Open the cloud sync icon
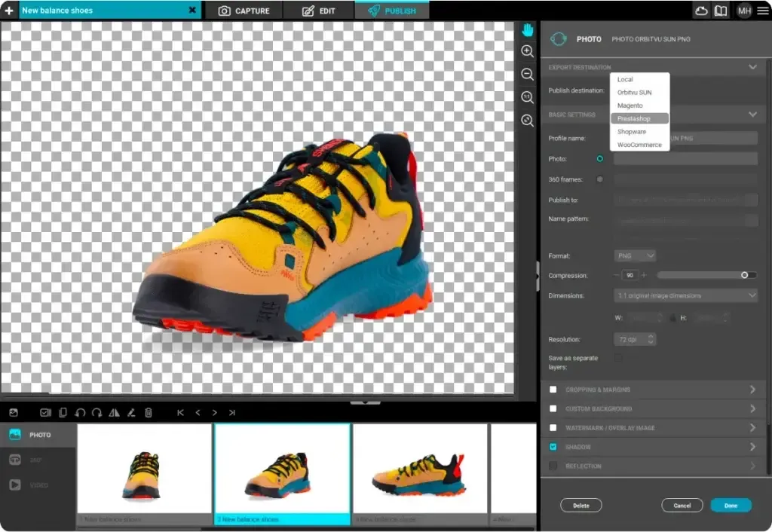The width and height of the screenshot is (772, 532). (x=701, y=11)
